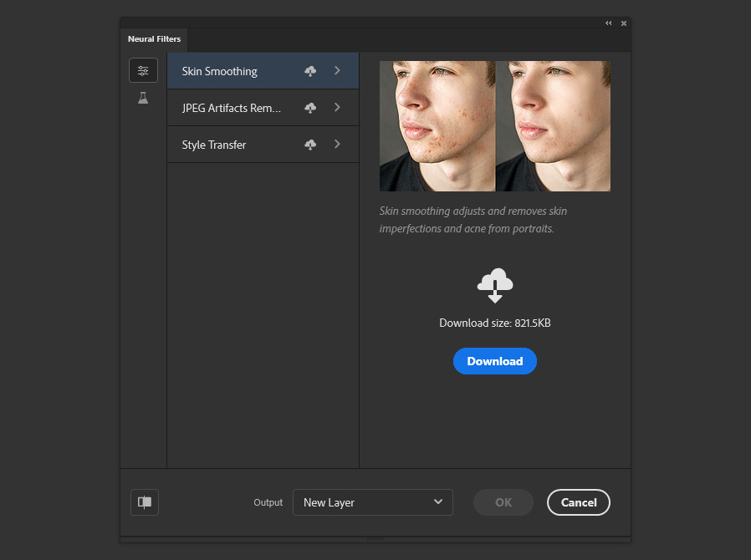Select the Style Transfer filter
Viewport: 751px width, 560px height.
tap(263, 145)
